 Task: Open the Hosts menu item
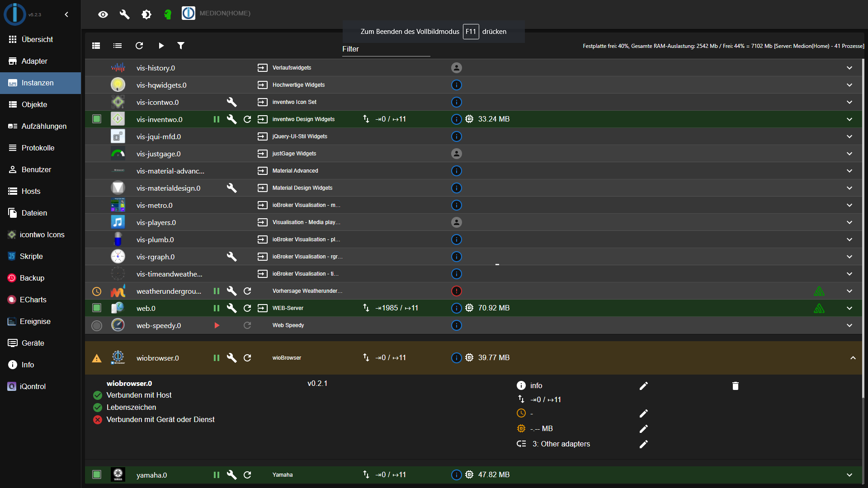point(40,191)
